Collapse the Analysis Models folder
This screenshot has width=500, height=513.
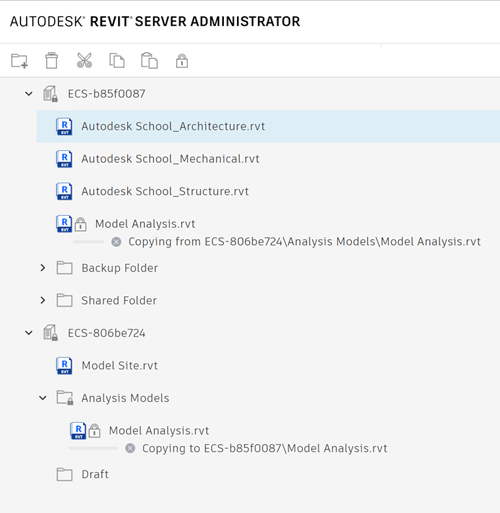(x=43, y=398)
